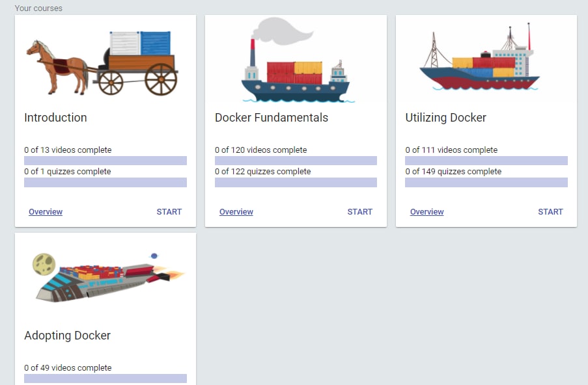Click the Docker Fundamentals videos progress bar

tap(296, 161)
